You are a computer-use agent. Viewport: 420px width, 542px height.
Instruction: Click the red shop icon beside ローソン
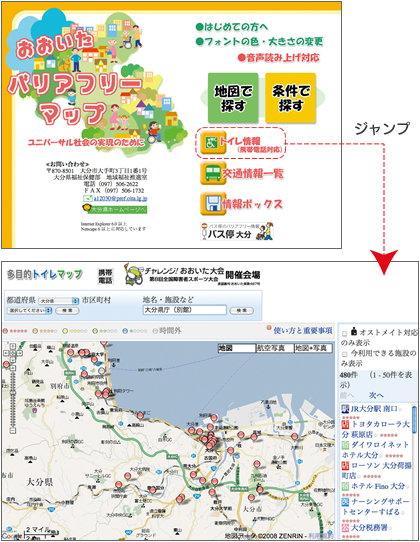click(346, 465)
